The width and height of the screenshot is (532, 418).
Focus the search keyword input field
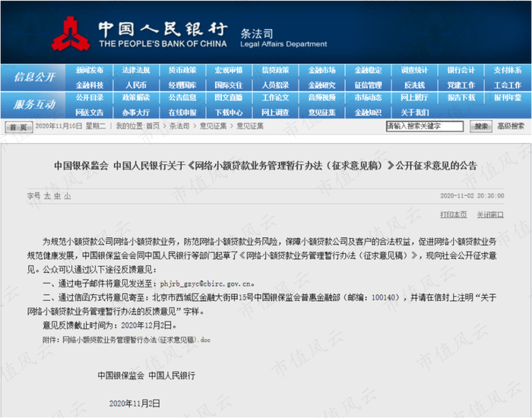[x=424, y=126]
